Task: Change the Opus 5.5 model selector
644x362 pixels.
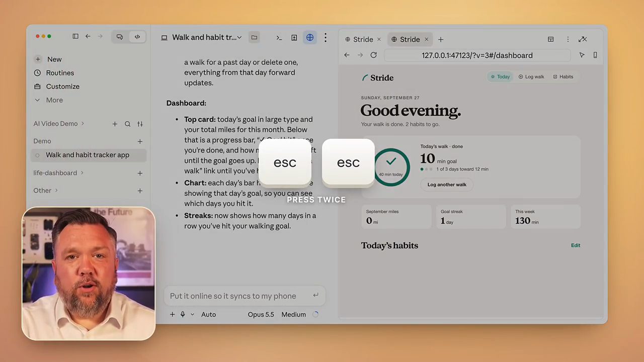Action: (261, 314)
